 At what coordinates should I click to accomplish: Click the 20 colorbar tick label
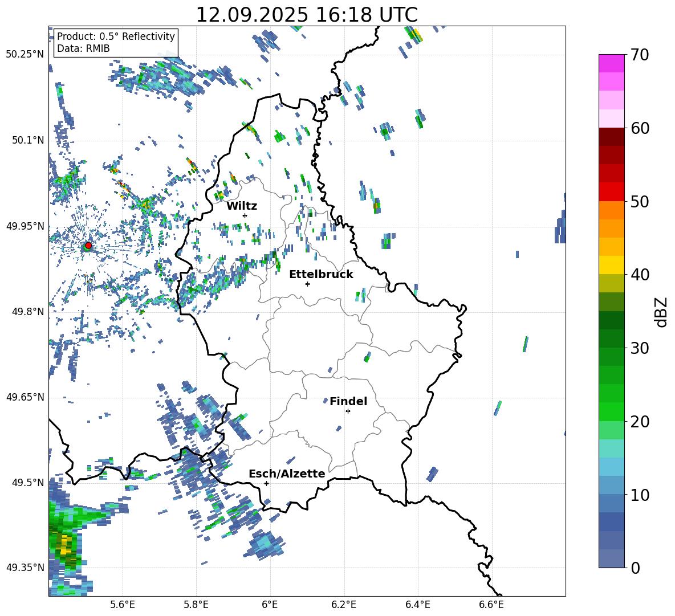[x=640, y=422]
